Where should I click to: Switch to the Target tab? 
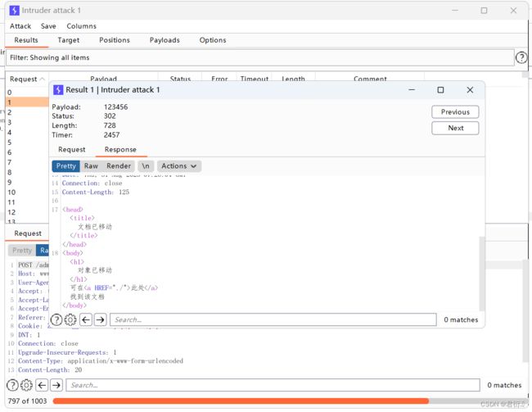click(x=69, y=40)
